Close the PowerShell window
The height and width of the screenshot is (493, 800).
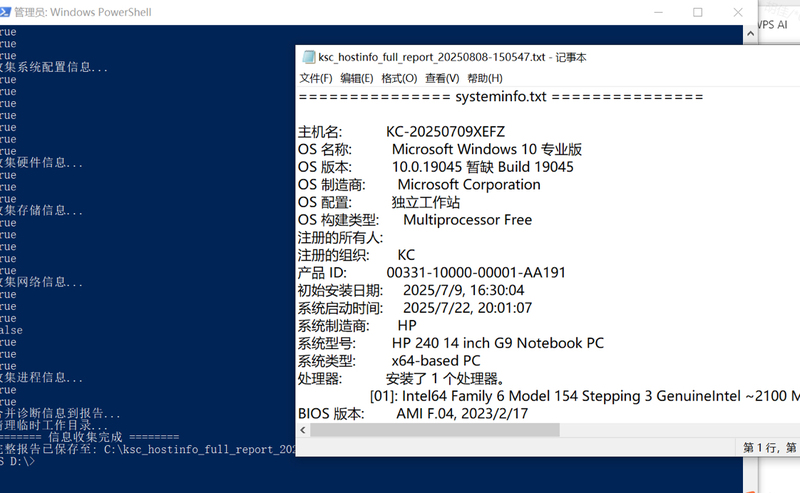(737, 12)
